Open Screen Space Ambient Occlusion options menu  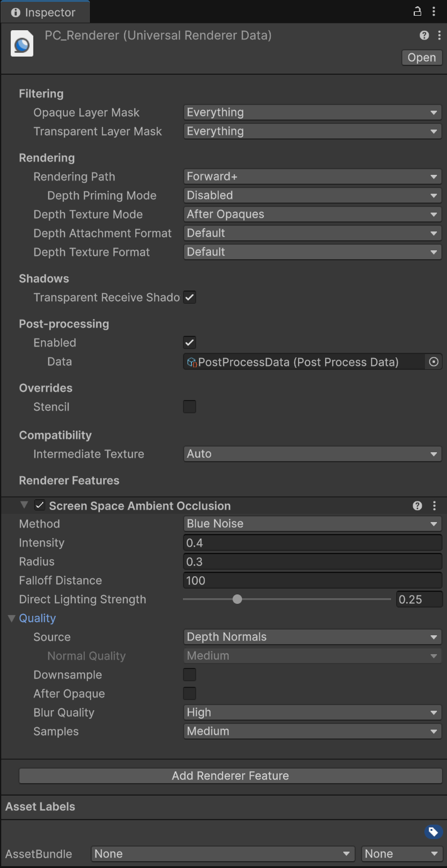point(434,506)
